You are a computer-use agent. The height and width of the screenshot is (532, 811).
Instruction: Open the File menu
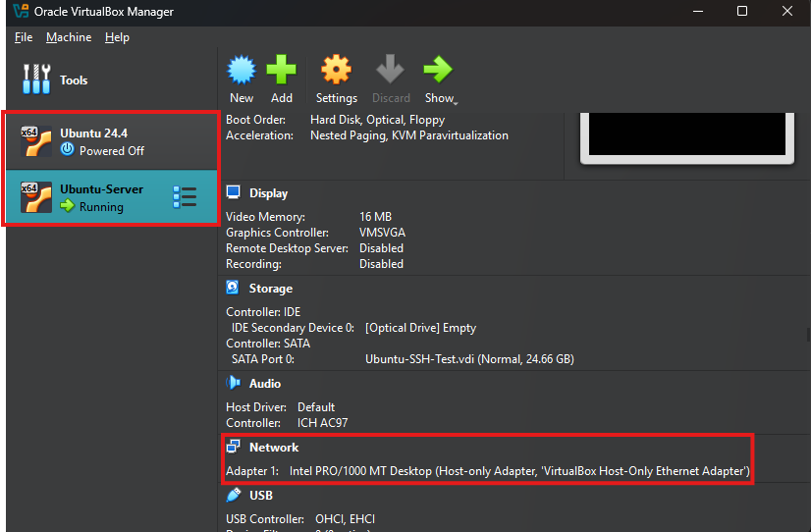[x=24, y=37]
